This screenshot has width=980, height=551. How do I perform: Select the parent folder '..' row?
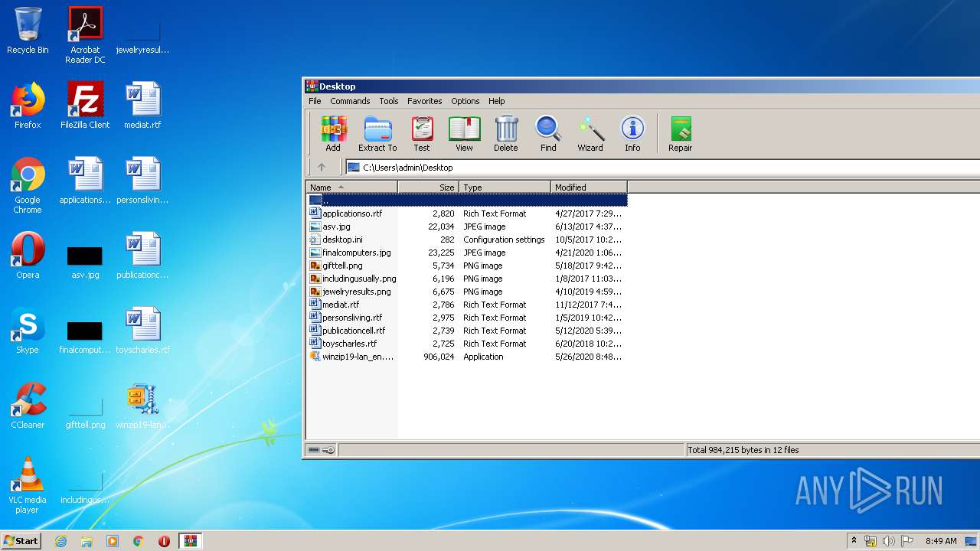(x=467, y=201)
